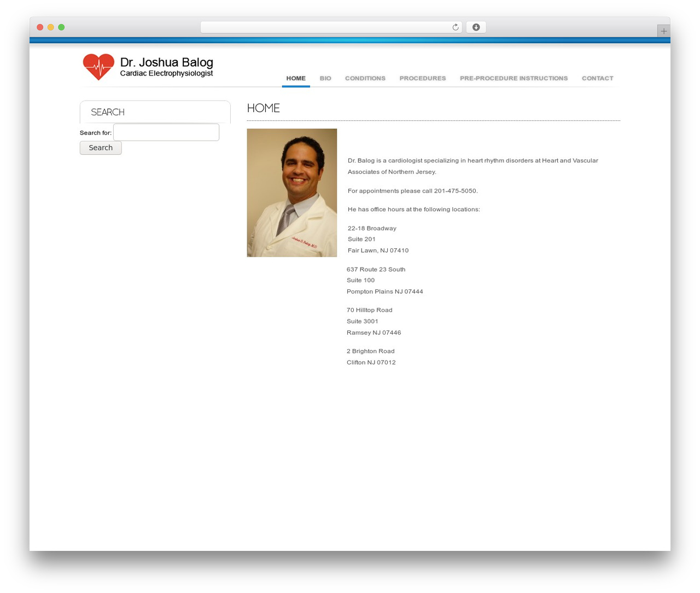Click the 'Cardiac Electrophysiologist' tagline

[166, 73]
